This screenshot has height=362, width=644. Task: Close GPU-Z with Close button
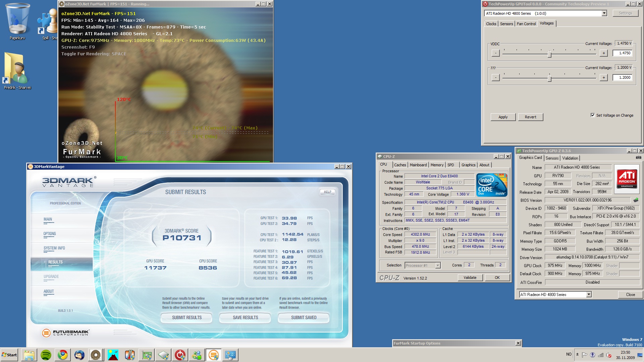(x=630, y=295)
